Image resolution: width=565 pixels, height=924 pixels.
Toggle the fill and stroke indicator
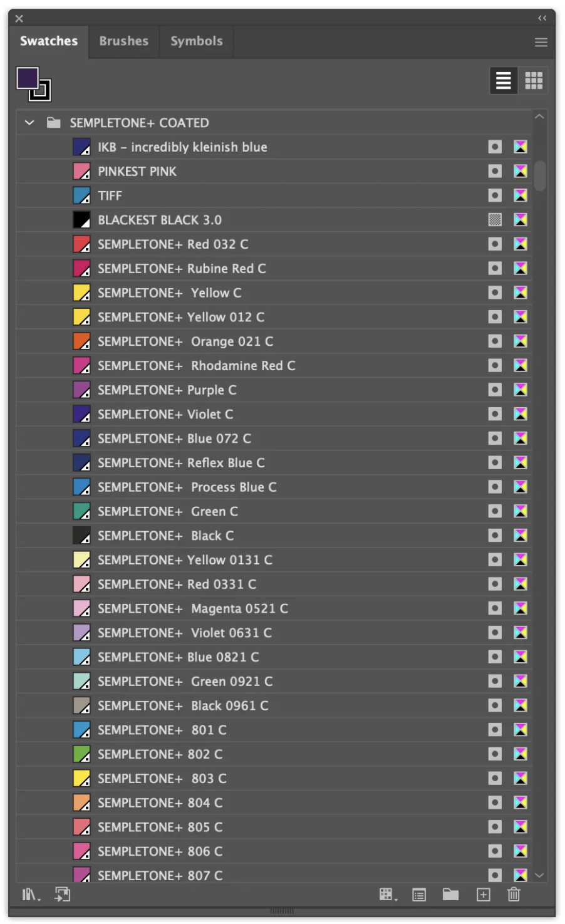[x=33, y=84]
